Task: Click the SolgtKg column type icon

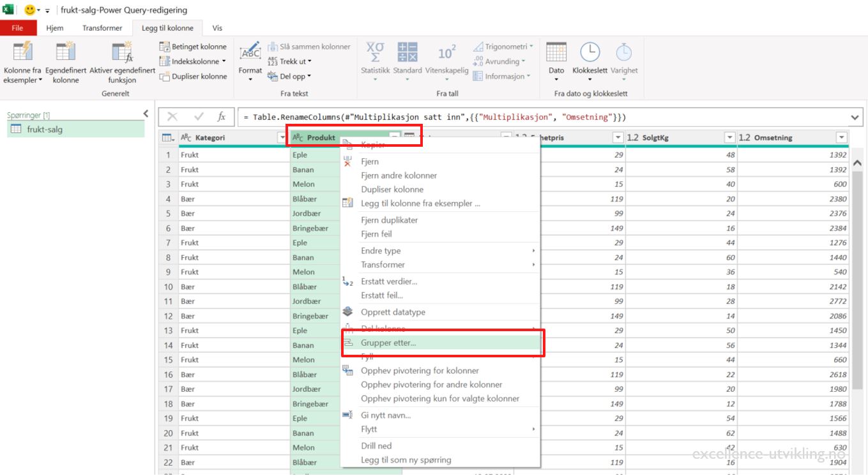Action: click(x=633, y=138)
